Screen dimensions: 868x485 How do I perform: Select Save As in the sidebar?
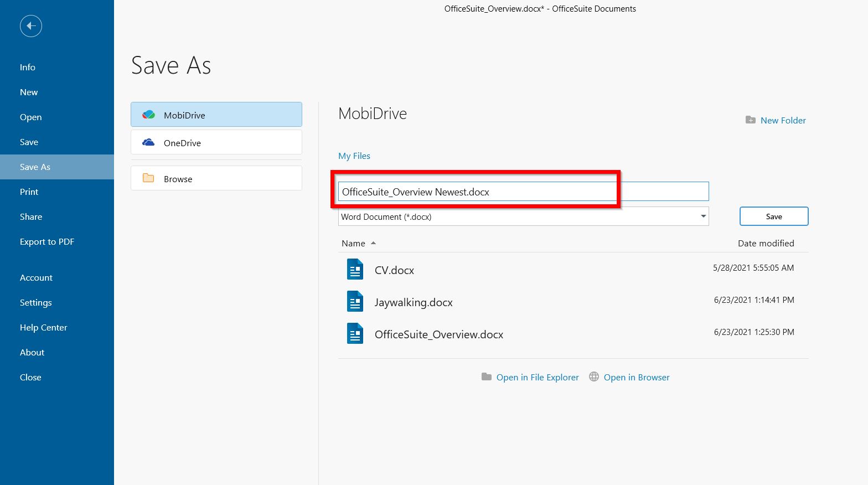(57, 167)
